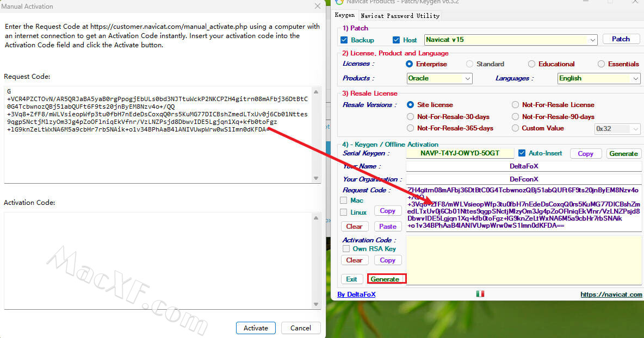Select the Educational license radio button
The image size is (644, 338).
(x=531, y=64)
